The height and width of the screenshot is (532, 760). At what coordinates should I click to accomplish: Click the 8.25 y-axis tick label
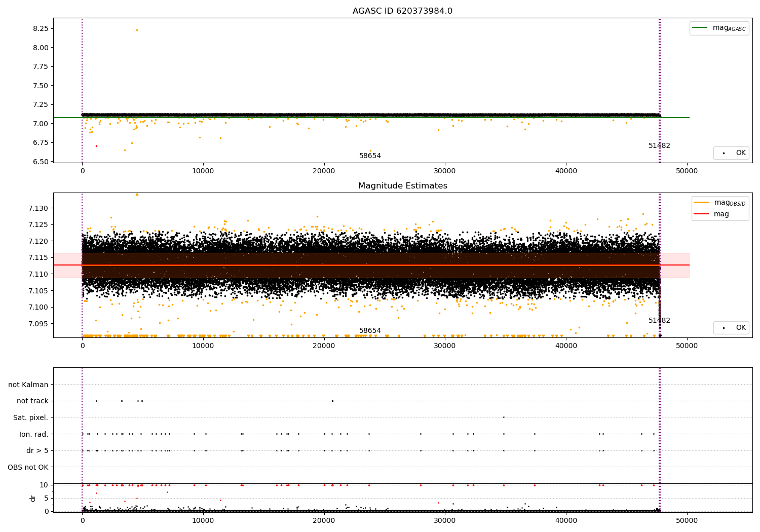tap(40, 28)
